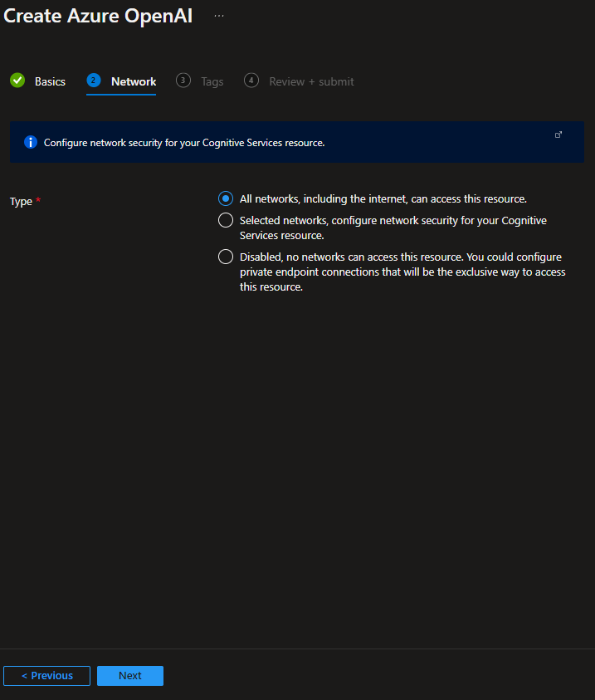Switch to the Network tab
Image resolution: width=595 pixels, height=700 pixels.
pyautogui.click(x=134, y=81)
